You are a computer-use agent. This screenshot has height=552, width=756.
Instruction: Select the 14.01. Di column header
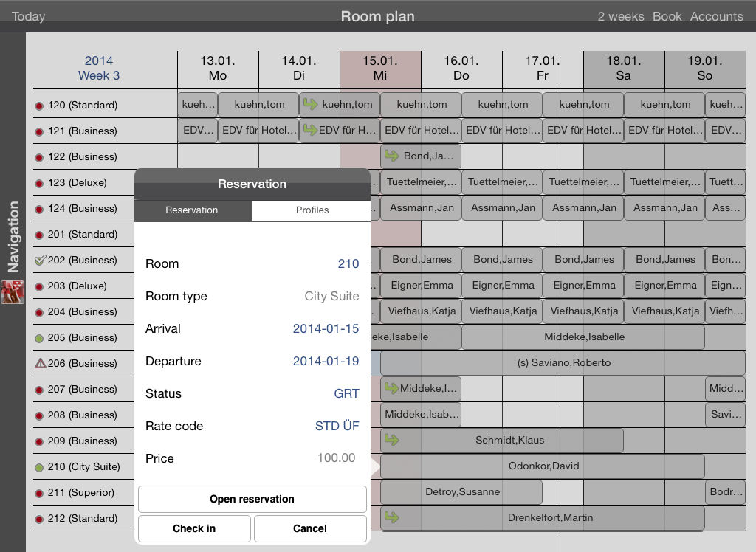[299, 68]
